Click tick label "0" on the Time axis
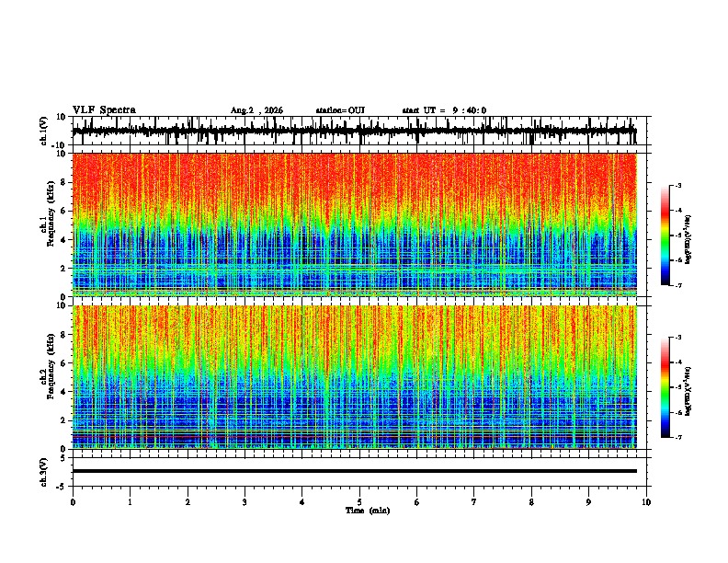 (x=73, y=502)
